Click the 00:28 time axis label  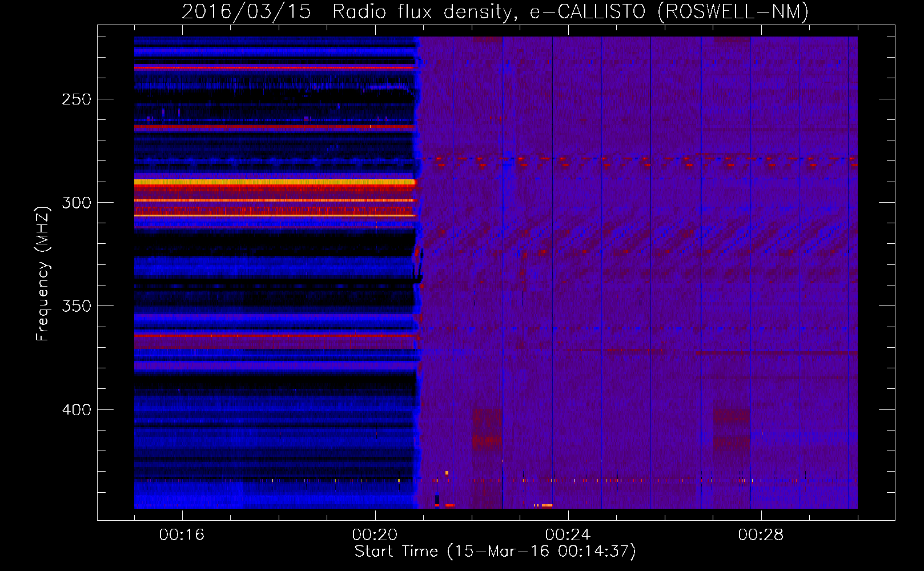click(761, 534)
